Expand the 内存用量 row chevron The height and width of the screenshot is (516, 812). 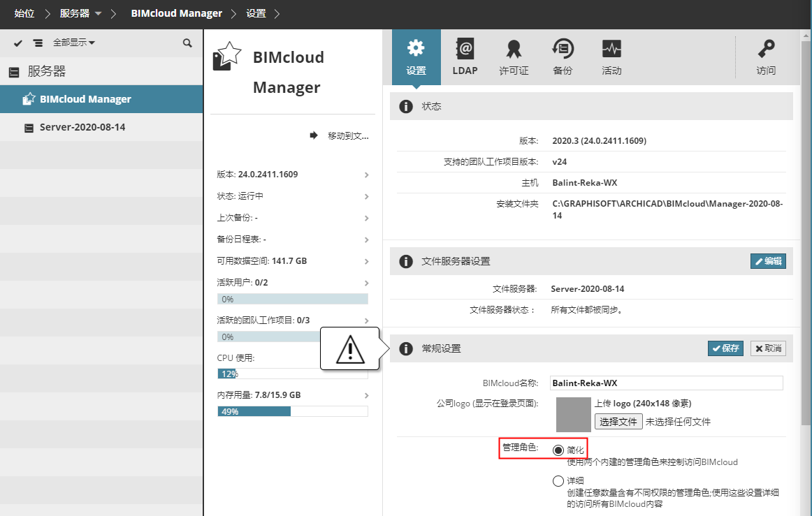pos(367,395)
